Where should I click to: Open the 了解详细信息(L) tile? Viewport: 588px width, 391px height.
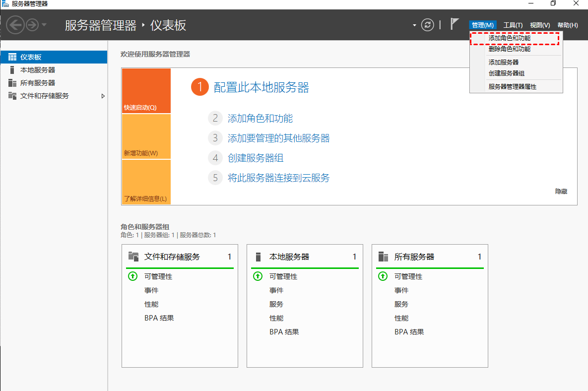pos(146,183)
